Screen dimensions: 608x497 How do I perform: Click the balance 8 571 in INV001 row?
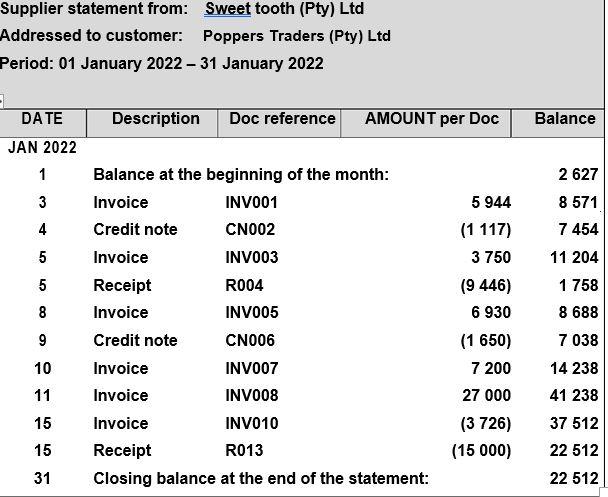[x=578, y=202]
